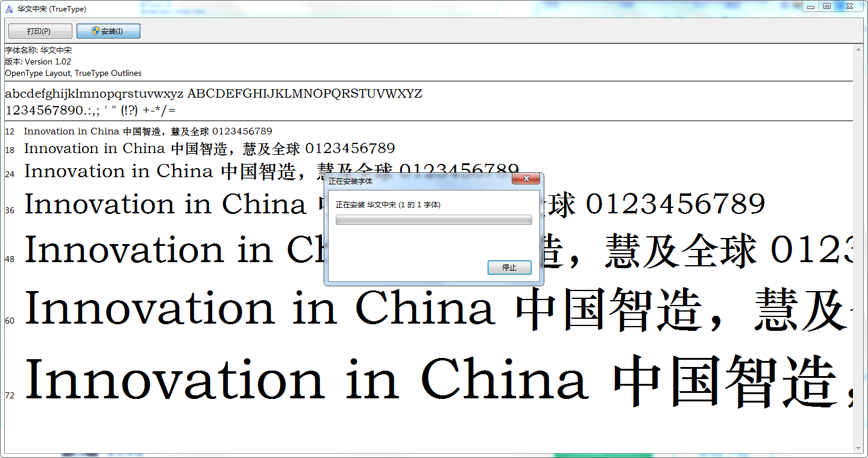868x458 pixels.
Task: Click the maximize icon of the font viewer
Action: (827, 7)
